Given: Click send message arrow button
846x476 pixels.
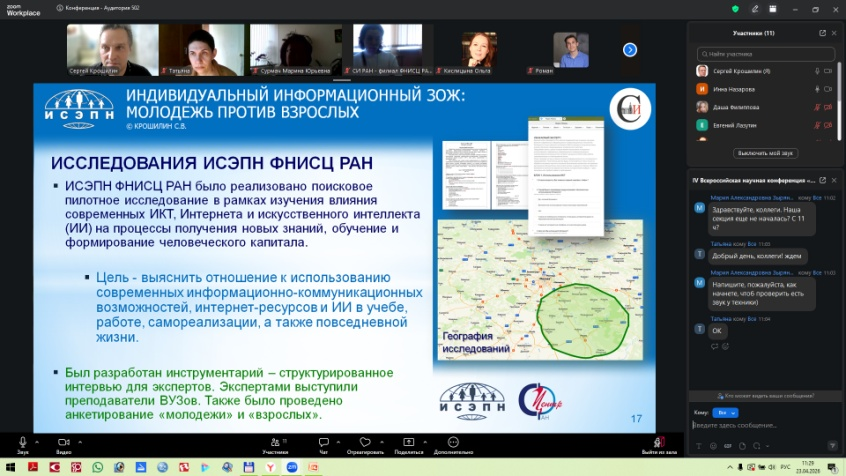Looking at the screenshot, I should tap(833, 446).
